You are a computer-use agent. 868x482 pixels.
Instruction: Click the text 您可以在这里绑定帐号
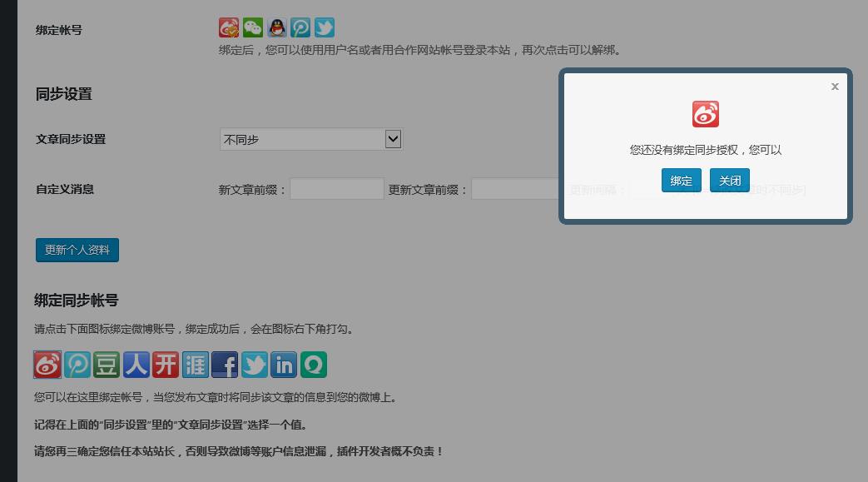(x=88, y=397)
